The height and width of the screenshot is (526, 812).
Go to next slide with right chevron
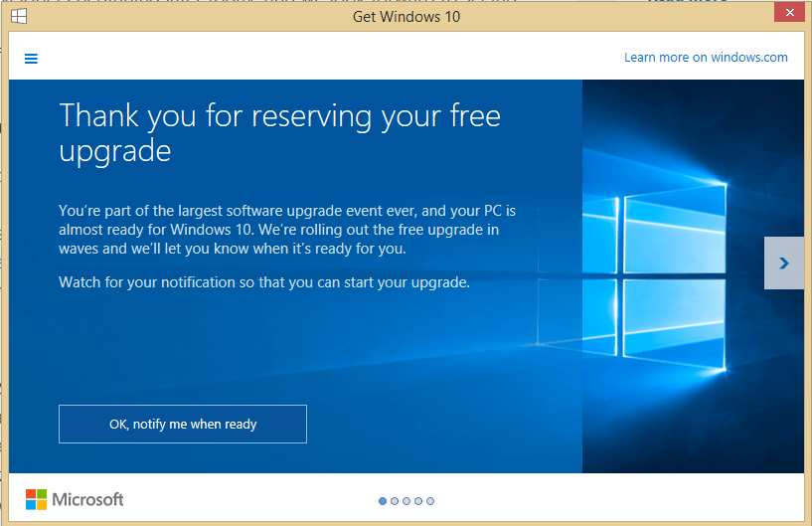tap(783, 263)
